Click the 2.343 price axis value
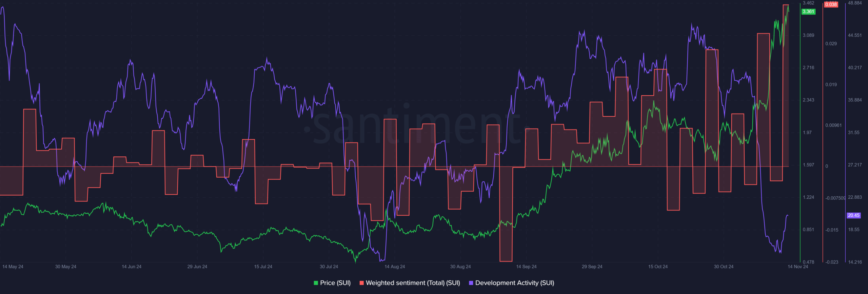The image size is (868, 294). point(808,100)
